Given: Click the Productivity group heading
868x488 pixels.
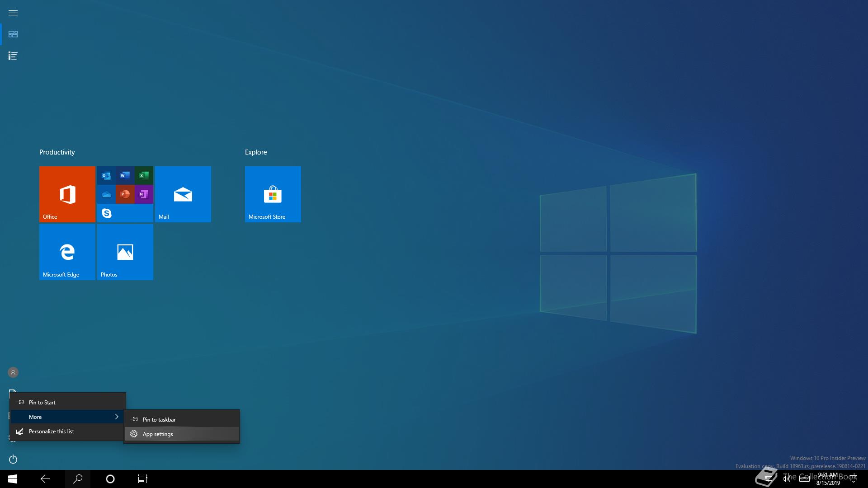Looking at the screenshot, I should click(57, 152).
